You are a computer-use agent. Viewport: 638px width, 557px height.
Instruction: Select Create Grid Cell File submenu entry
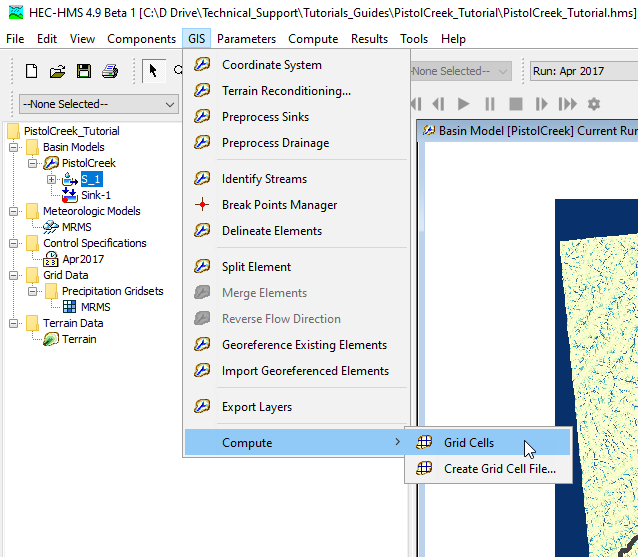488,469
